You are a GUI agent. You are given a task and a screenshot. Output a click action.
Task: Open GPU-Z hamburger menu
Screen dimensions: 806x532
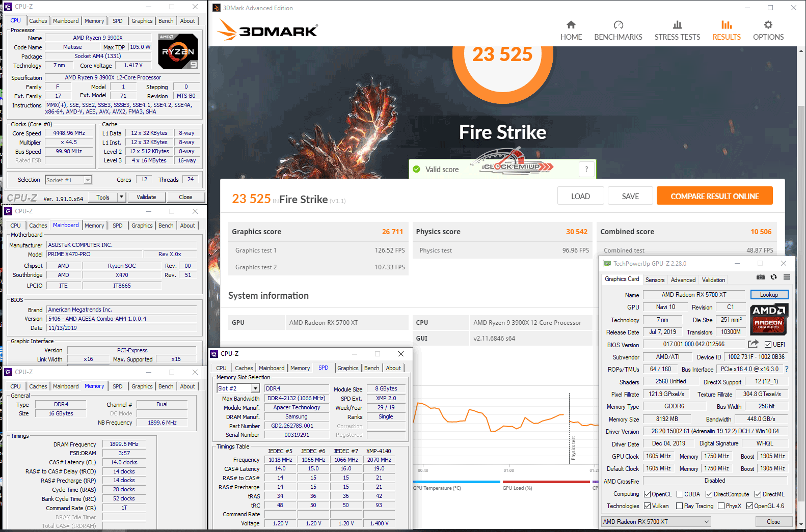point(787,277)
